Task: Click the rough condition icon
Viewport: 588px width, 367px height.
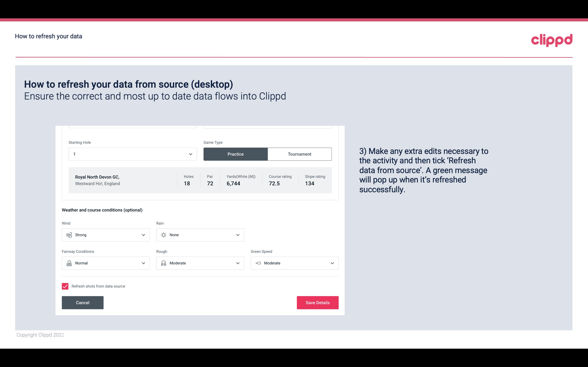Action: [x=163, y=263]
